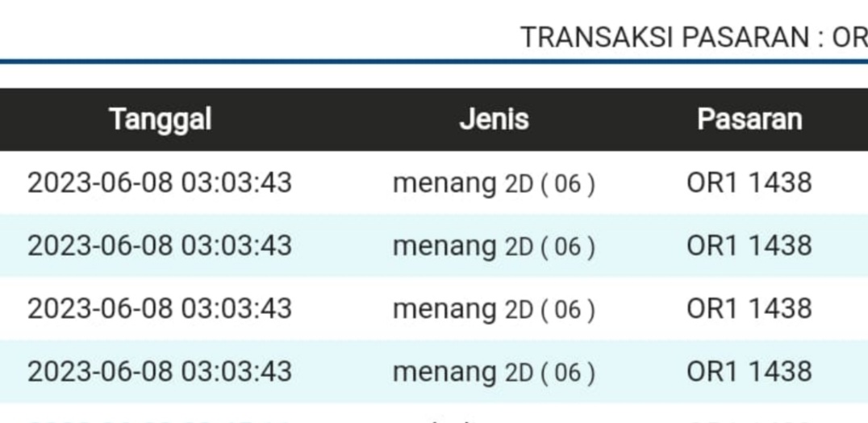The height and width of the screenshot is (423, 868).
Task: Click 2D ( 06 ) in the third row
Action: coord(550,309)
